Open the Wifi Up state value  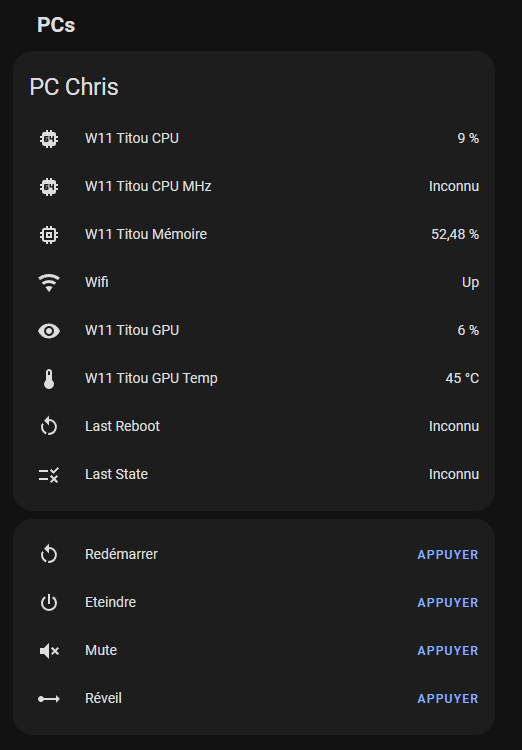point(470,283)
